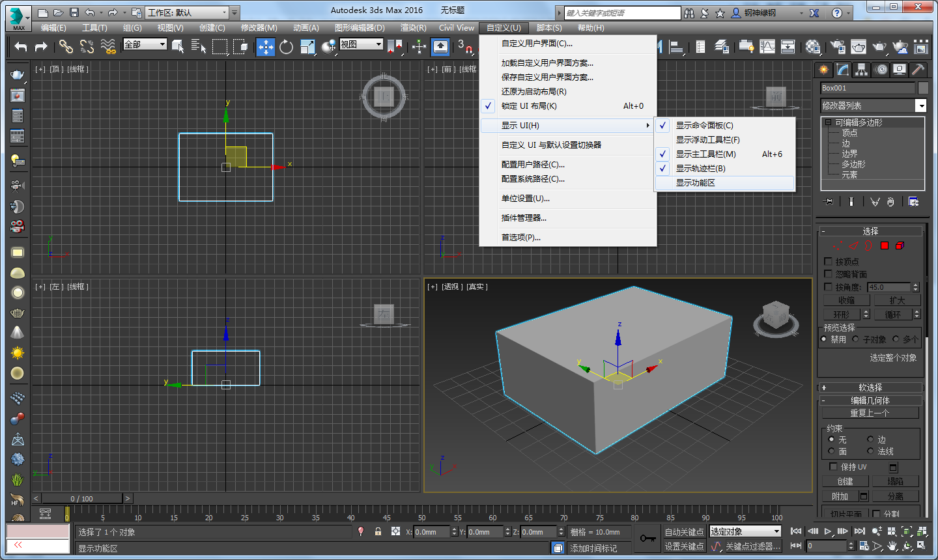Choose the Select and Move tool
This screenshot has width=938, height=560.
click(x=266, y=46)
